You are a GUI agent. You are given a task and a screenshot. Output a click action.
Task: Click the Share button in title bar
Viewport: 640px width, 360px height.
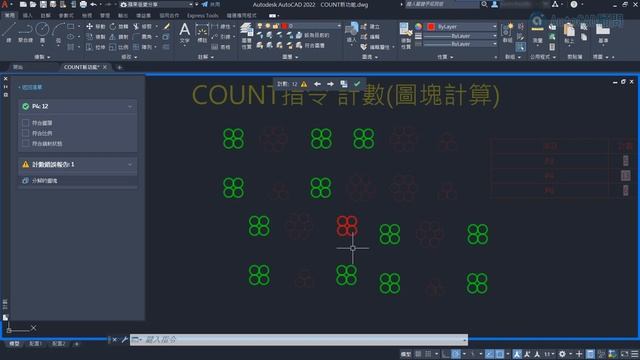pos(211,4)
